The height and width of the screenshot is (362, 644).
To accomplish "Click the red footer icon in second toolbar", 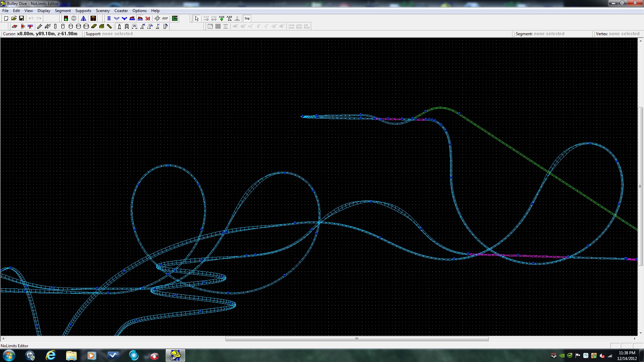I will [14, 26].
